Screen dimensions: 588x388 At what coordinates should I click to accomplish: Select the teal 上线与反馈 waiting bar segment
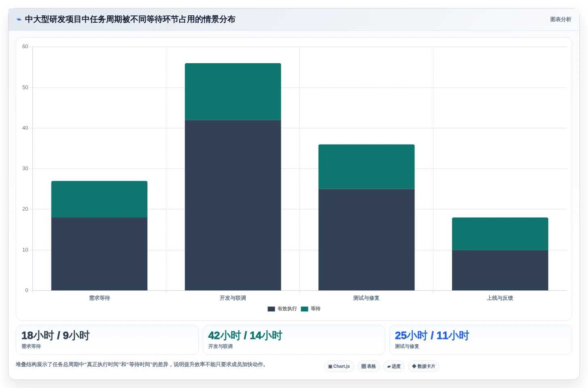click(x=500, y=234)
